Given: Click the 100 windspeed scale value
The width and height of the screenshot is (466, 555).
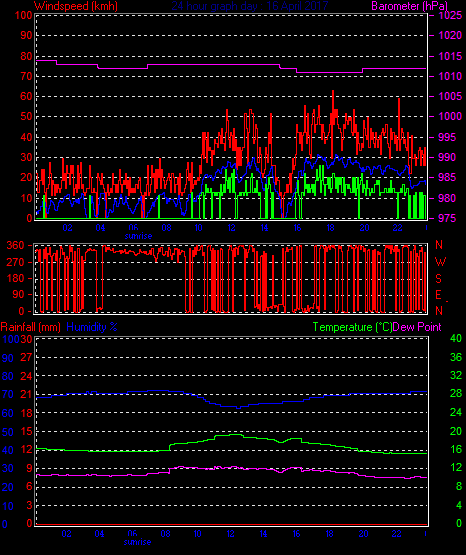Looking at the screenshot, I should tap(24, 15).
